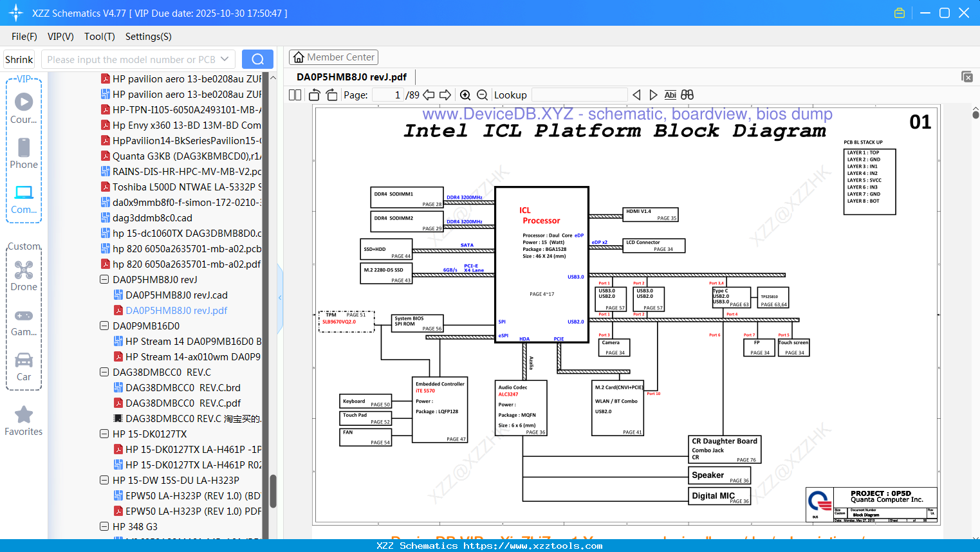Click the file tree scrollbar thumb
This screenshot has width=980, height=552.
pyautogui.click(x=273, y=491)
